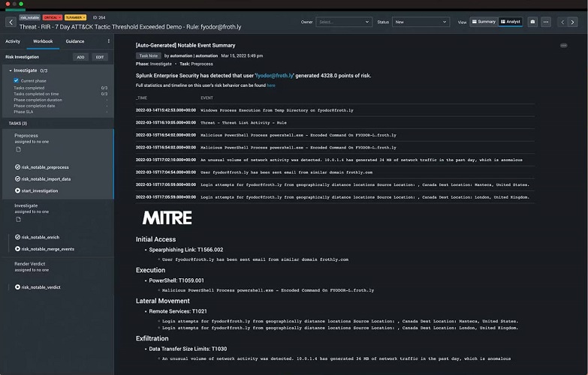Click the Exfiltration heading

(x=152, y=338)
